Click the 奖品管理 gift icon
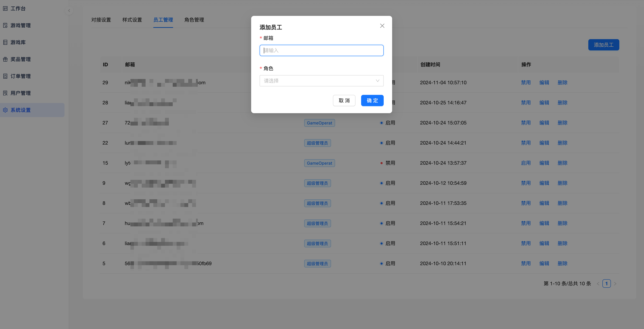 [5, 59]
